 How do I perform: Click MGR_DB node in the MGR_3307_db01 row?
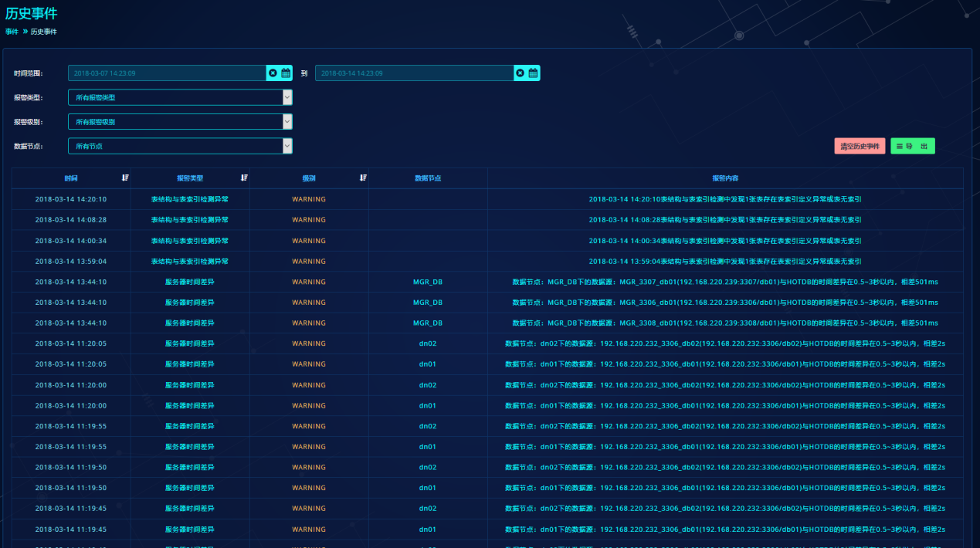coord(428,282)
